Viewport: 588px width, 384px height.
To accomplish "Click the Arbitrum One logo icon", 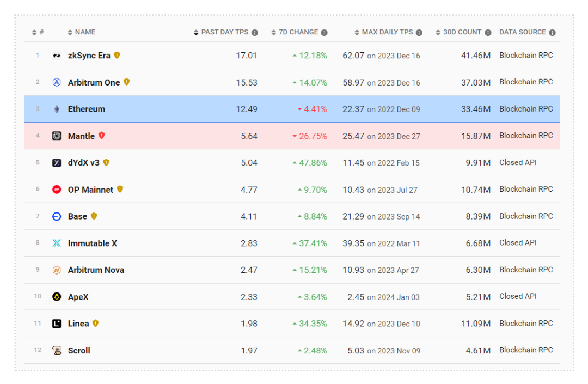I will (57, 82).
